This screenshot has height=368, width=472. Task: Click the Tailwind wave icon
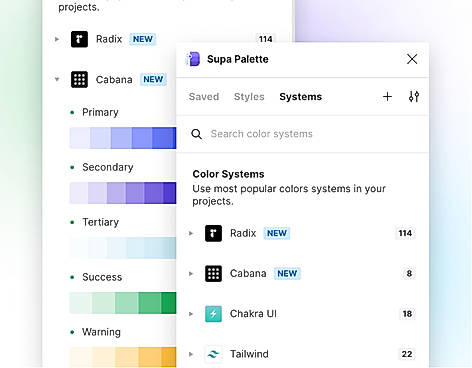click(x=213, y=354)
